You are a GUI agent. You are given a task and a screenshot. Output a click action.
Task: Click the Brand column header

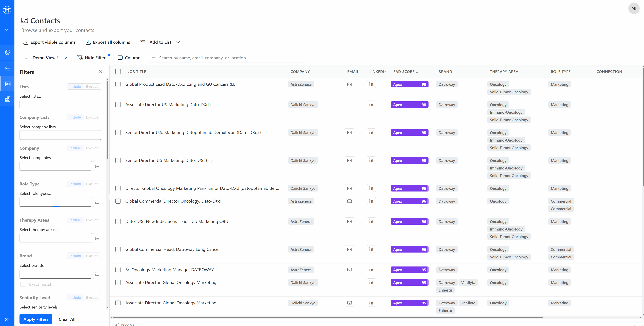tap(445, 72)
